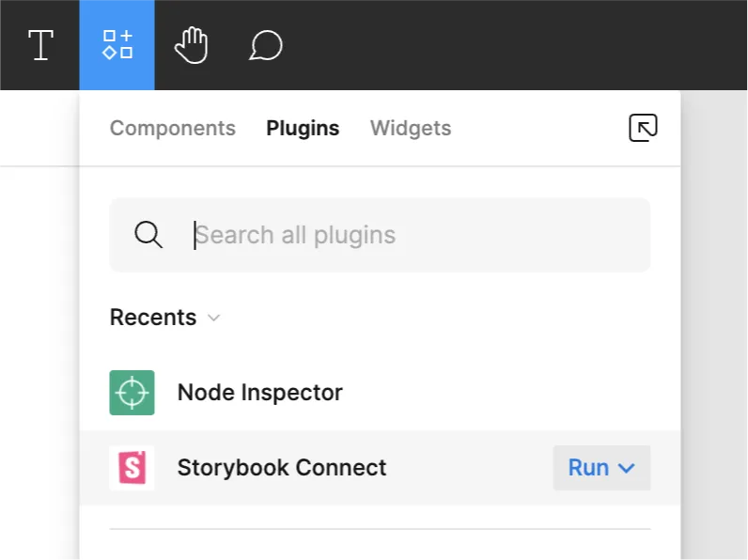Viewport: 748px width, 560px height.
Task: Select the Comment tool
Action: coord(266,45)
